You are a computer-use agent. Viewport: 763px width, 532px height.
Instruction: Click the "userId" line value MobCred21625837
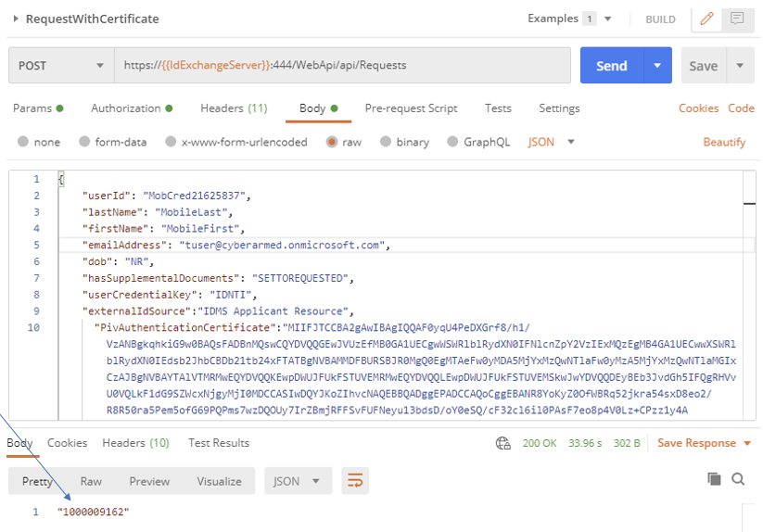point(194,196)
